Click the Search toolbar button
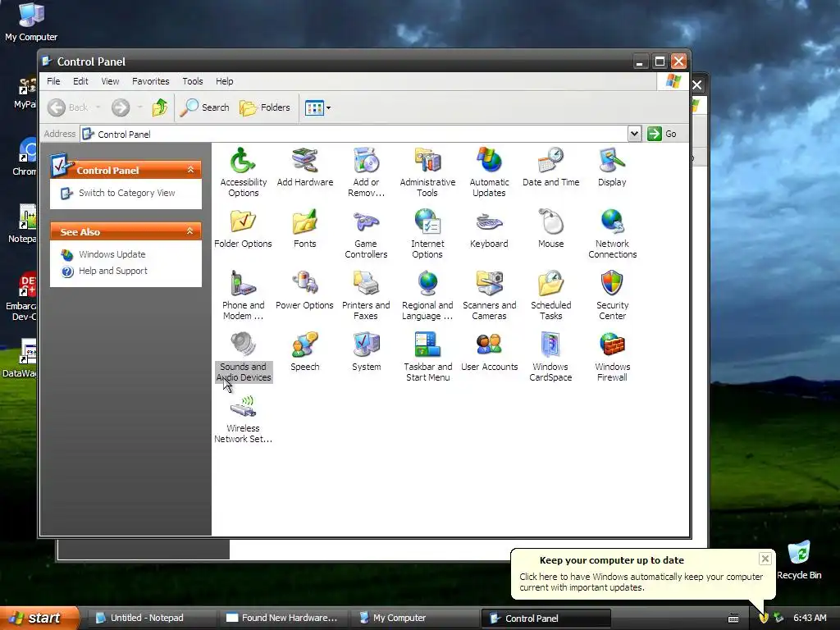This screenshot has height=630, width=840. [204, 107]
